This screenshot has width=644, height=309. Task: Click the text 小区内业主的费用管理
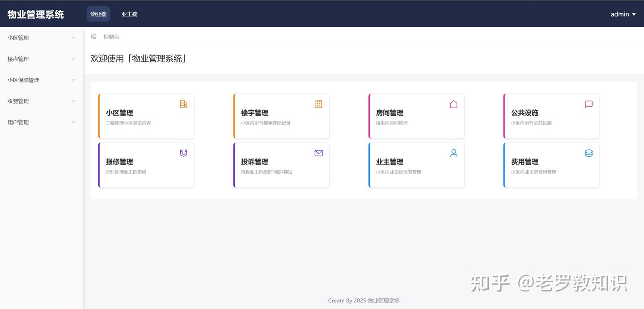click(534, 172)
